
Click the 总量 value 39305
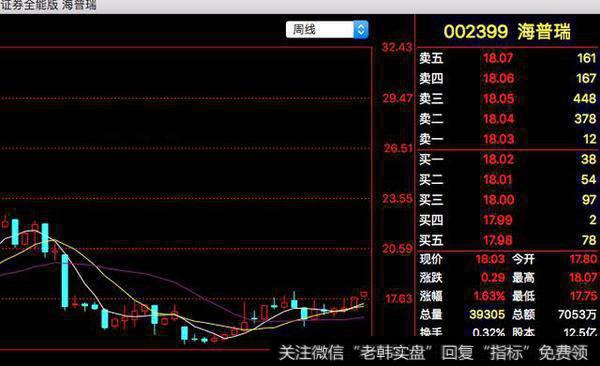487,314
